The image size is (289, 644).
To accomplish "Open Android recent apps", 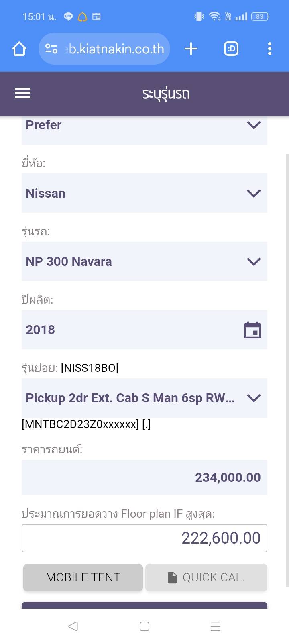I will point(216,626).
